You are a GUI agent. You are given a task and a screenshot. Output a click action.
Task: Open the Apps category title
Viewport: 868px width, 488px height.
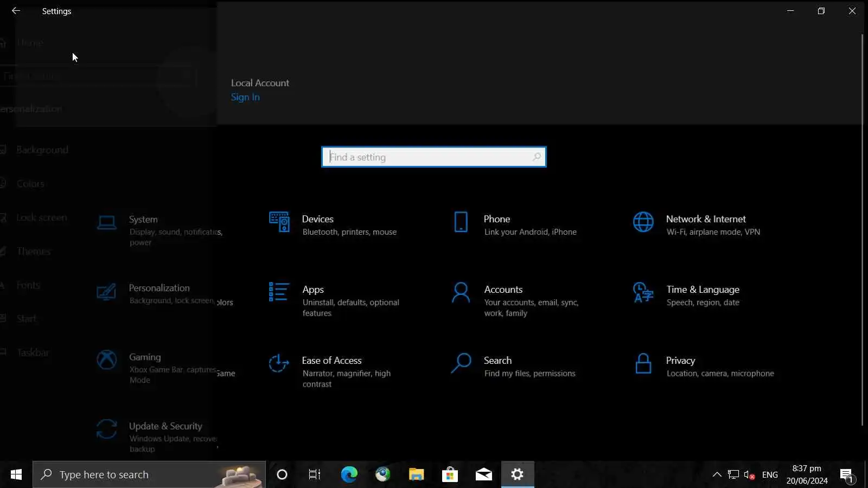[313, 290]
